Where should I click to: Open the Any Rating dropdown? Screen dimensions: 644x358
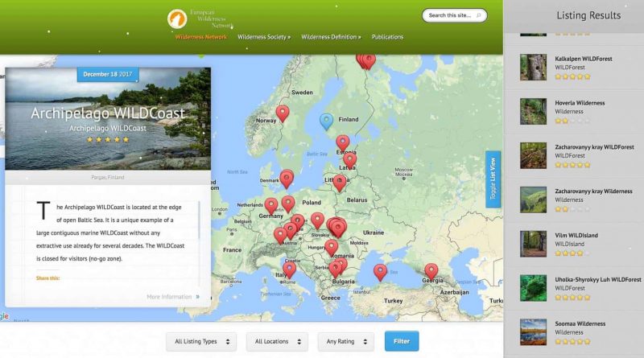(x=346, y=342)
